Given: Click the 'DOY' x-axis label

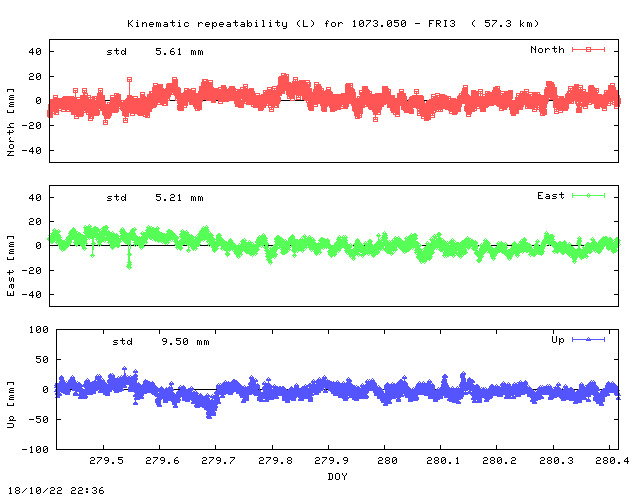Looking at the screenshot, I should [x=337, y=476].
